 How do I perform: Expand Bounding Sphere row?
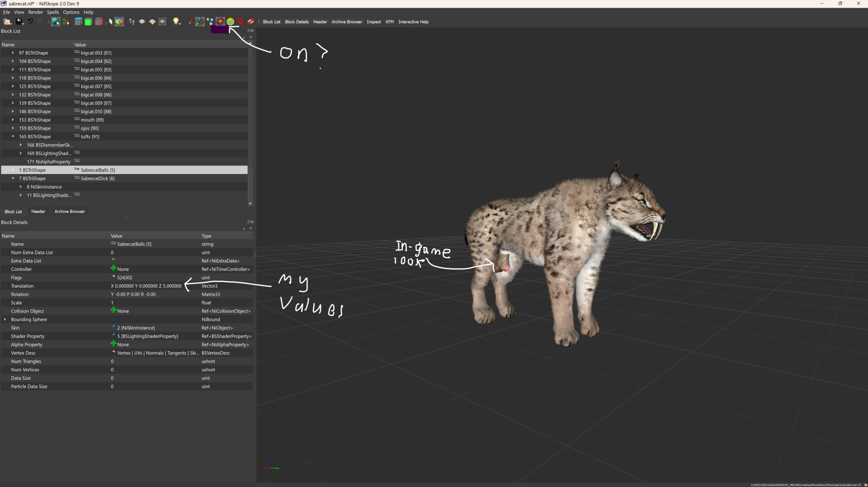click(5, 320)
